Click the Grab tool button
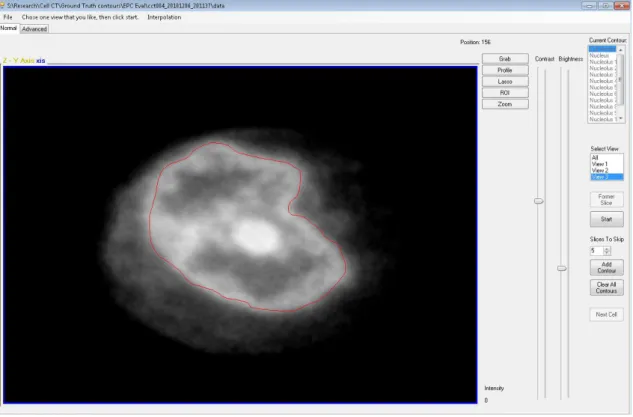633x417 pixels. [505, 59]
